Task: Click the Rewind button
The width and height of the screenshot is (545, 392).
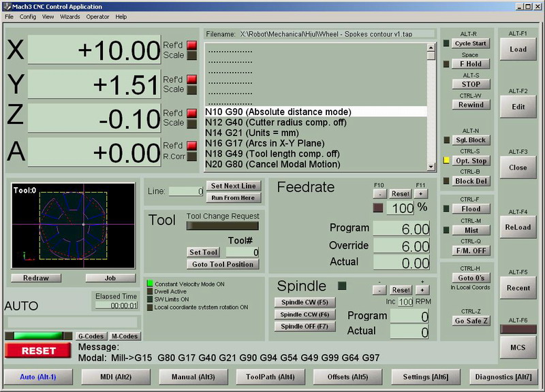Action: 471,105
